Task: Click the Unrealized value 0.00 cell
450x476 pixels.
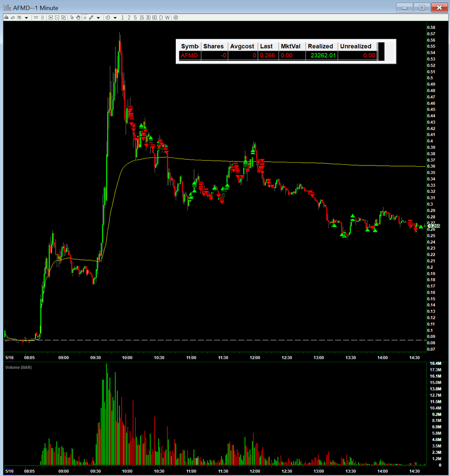Action: coord(358,56)
